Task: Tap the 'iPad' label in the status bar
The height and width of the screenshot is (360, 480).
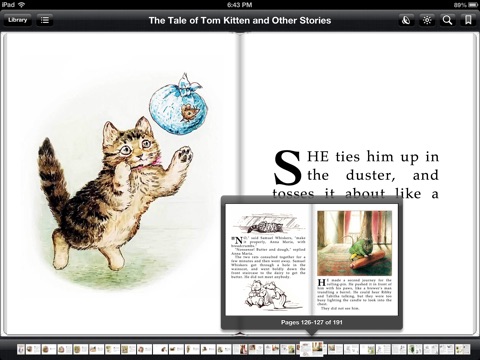Action: click(8, 4)
